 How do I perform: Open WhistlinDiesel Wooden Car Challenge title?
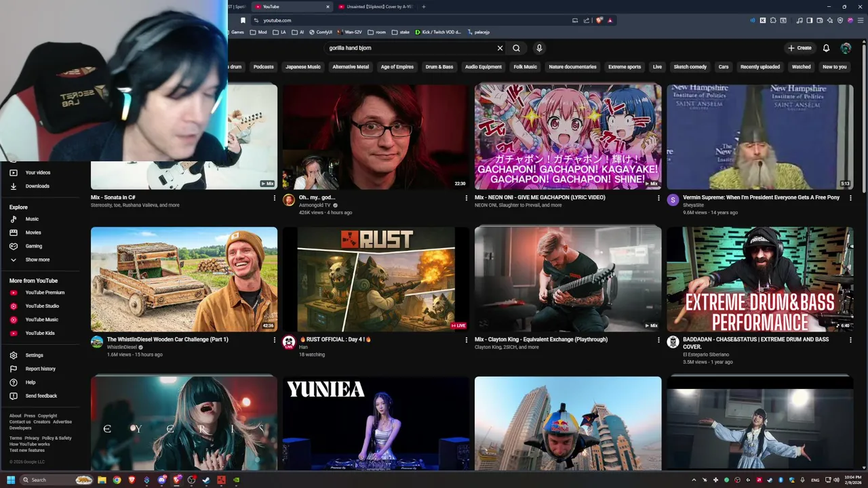coord(167,340)
